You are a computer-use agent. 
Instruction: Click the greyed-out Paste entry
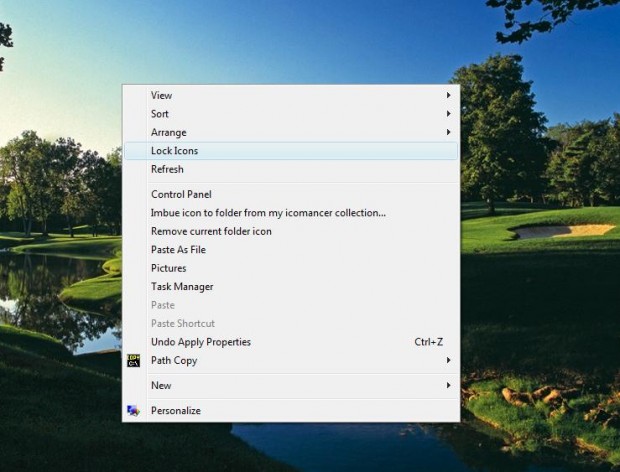[x=162, y=305]
